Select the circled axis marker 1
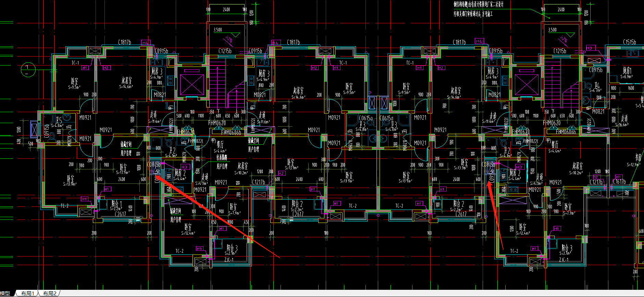This screenshot has height=297, width=644. [27, 70]
